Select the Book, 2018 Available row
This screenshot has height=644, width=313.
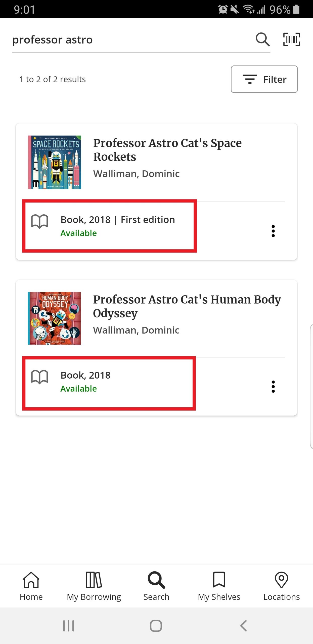click(109, 383)
